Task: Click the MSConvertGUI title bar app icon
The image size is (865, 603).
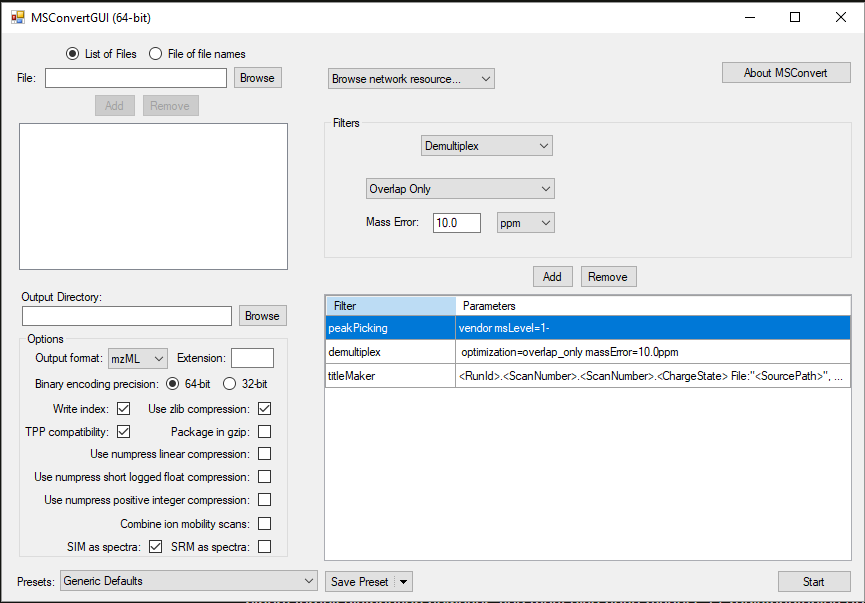Action: [17, 17]
